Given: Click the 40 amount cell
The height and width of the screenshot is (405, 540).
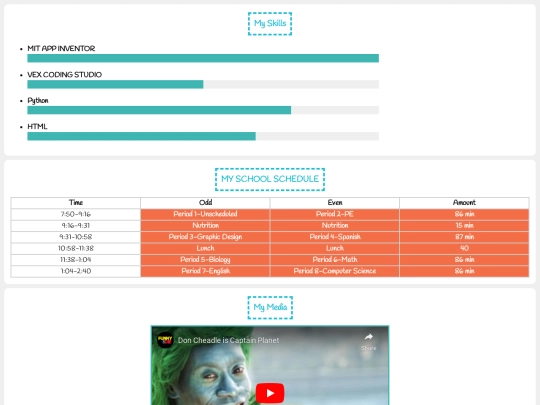Looking at the screenshot, I should click(464, 248).
